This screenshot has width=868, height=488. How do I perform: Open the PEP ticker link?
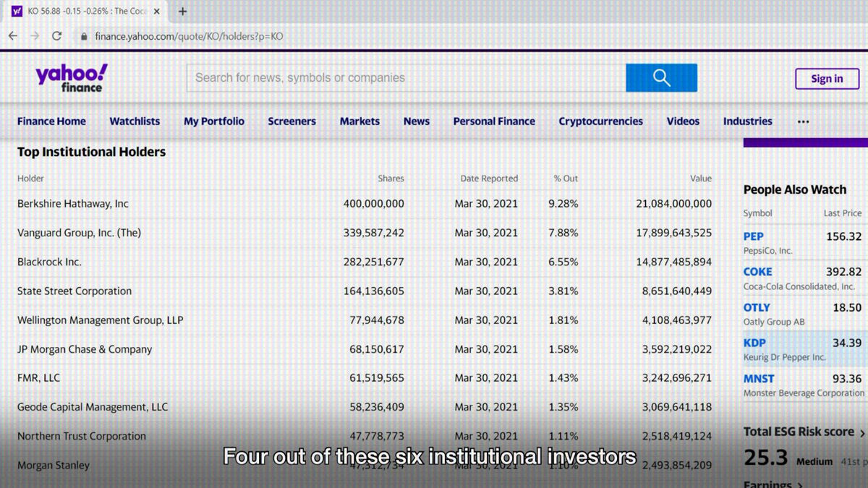tap(753, 236)
